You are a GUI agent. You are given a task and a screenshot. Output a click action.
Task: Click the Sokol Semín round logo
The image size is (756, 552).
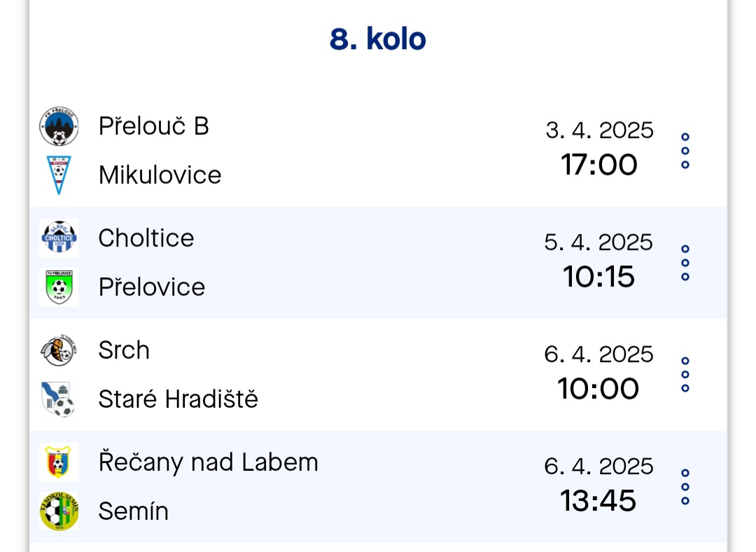(x=59, y=511)
